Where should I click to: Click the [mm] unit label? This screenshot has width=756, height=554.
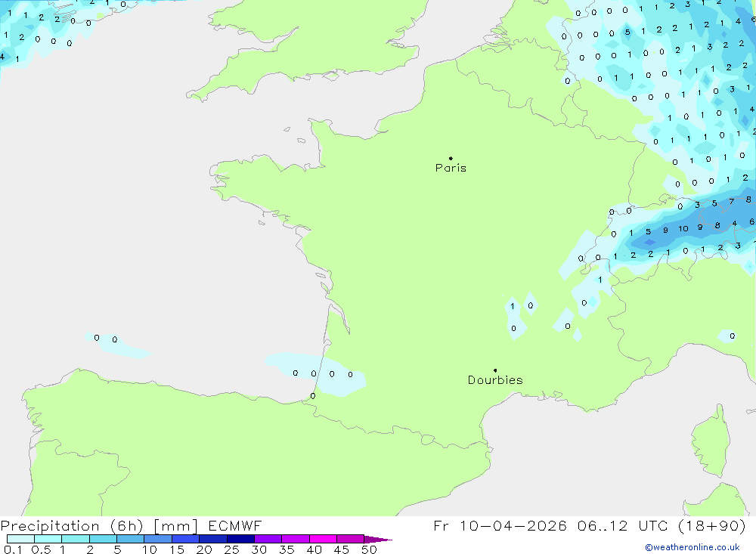(176, 526)
